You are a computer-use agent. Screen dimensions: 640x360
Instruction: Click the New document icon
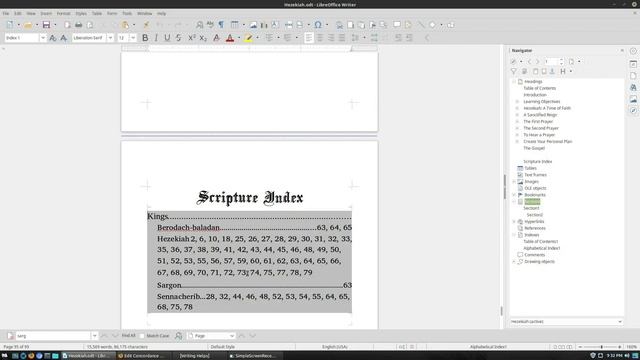[x=10, y=25]
